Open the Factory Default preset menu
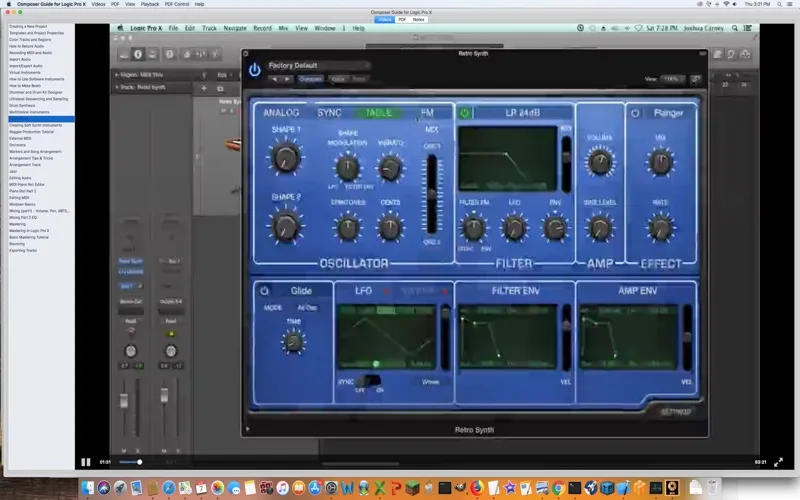 tap(318, 65)
